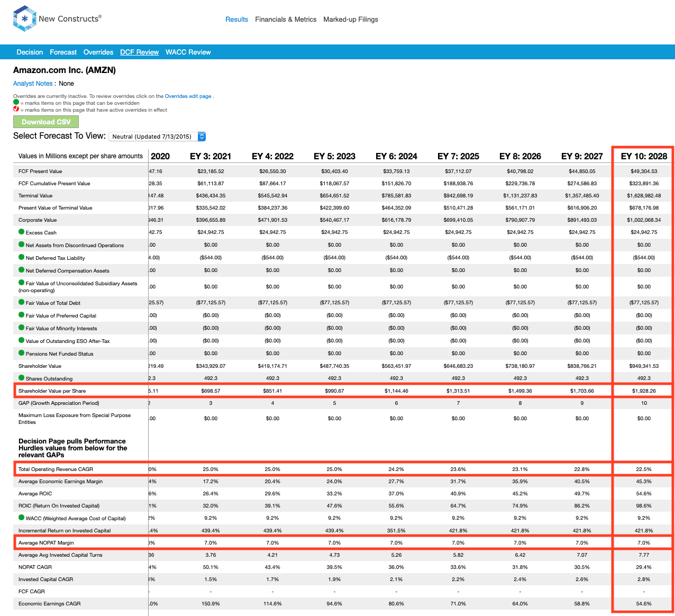The height and width of the screenshot is (616, 675).
Task: Click the Amazon.com Inc. (AMZN) heading
Action: point(65,70)
